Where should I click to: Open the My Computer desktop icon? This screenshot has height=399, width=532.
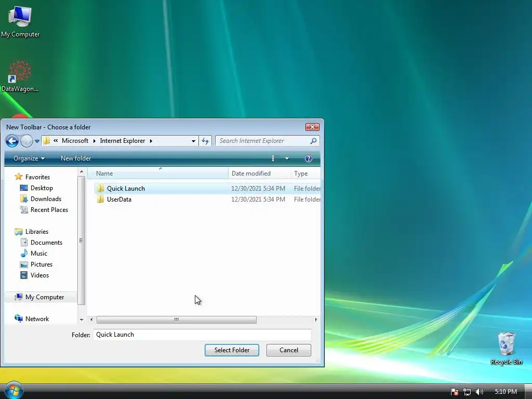[x=20, y=21]
